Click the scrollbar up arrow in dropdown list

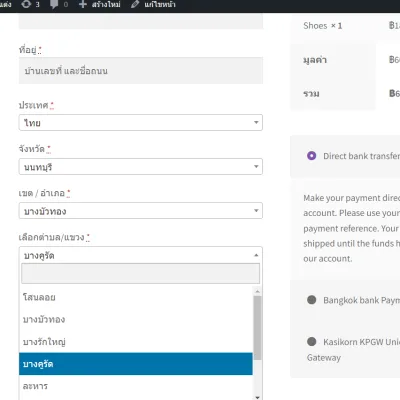pos(257,291)
